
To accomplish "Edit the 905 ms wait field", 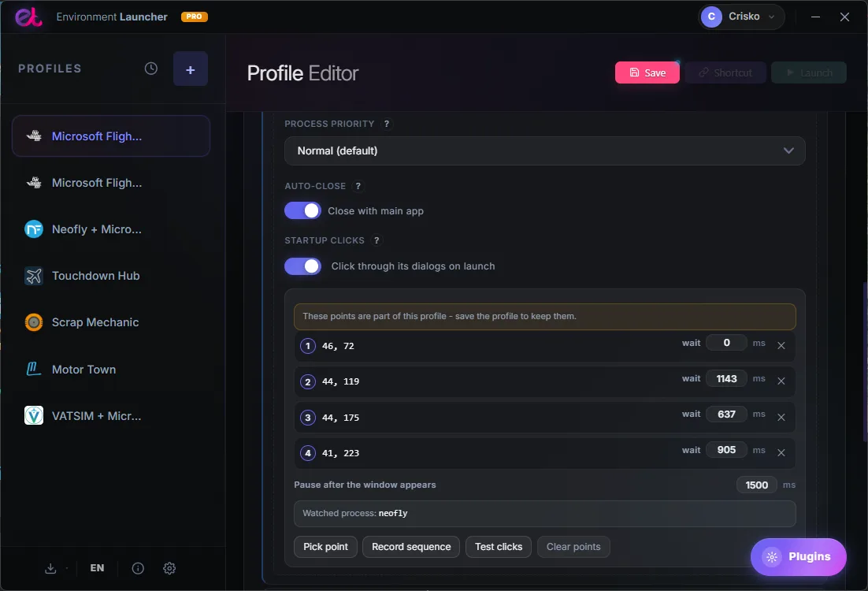I will click(726, 450).
